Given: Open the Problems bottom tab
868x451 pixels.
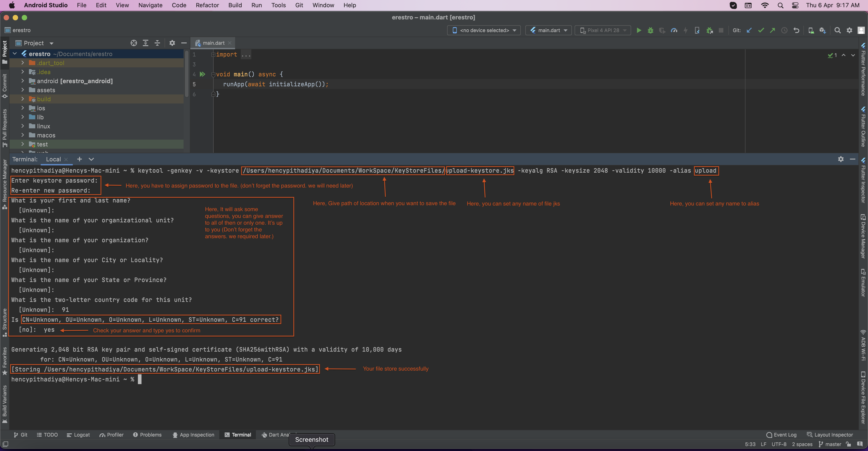Looking at the screenshot, I should pos(147,435).
